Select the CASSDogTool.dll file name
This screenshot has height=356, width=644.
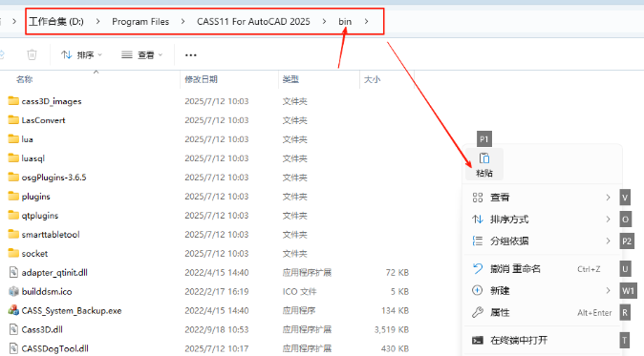[54, 349]
